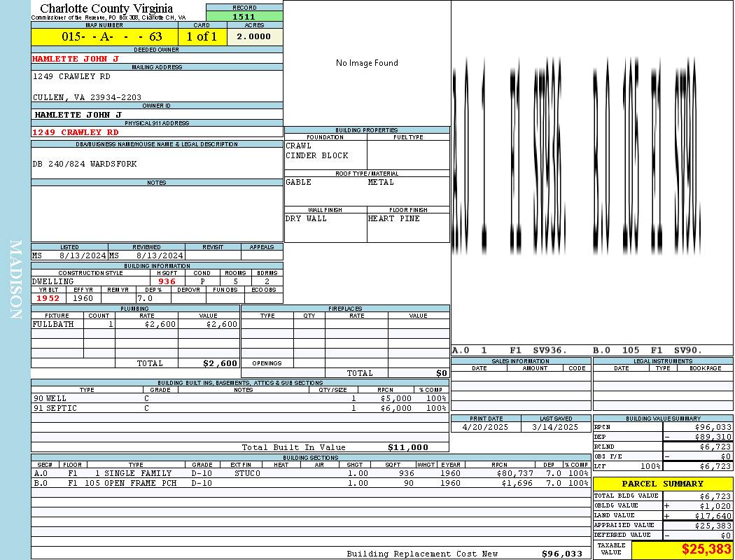
Task: Click the LCF 100% value
Action: click(650, 466)
